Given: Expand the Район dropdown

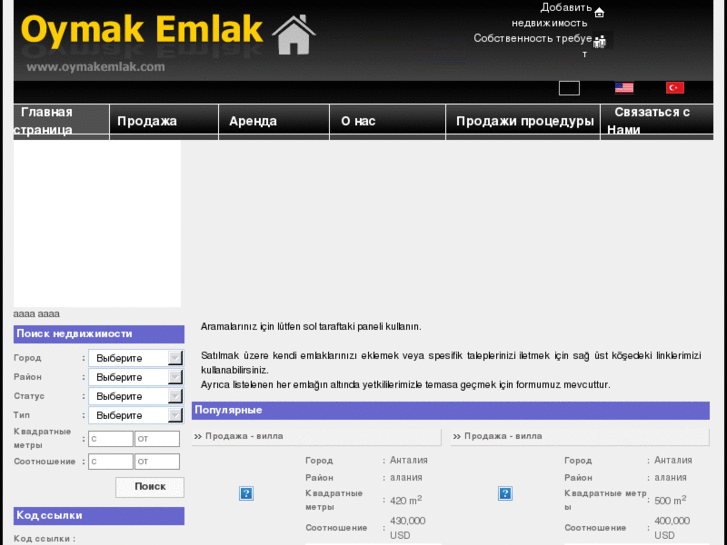Looking at the screenshot, I should [136, 377].
